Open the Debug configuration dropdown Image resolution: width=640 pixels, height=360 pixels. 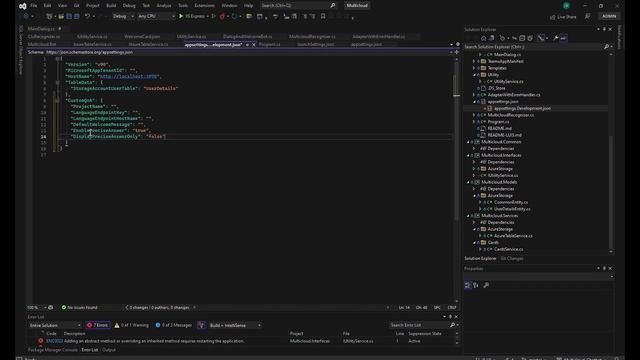pyautogui.click(x=123, y=16)
